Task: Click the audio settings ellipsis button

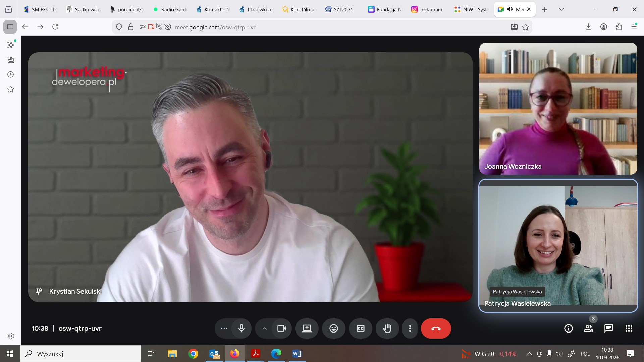Action: [224, 328]
